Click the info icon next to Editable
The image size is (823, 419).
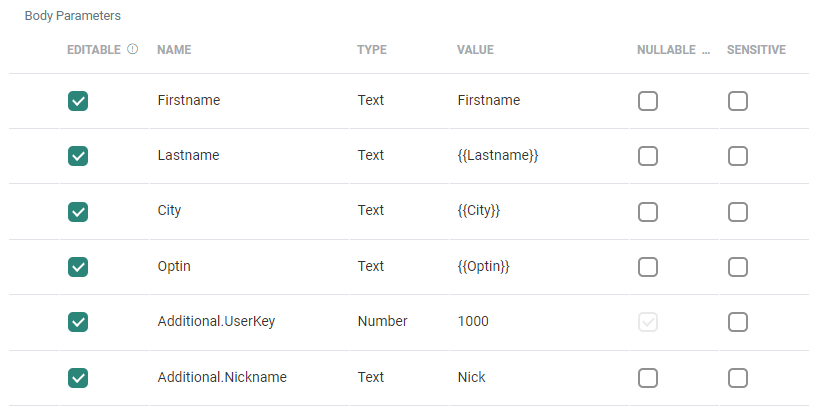click(x=132, y=49)
